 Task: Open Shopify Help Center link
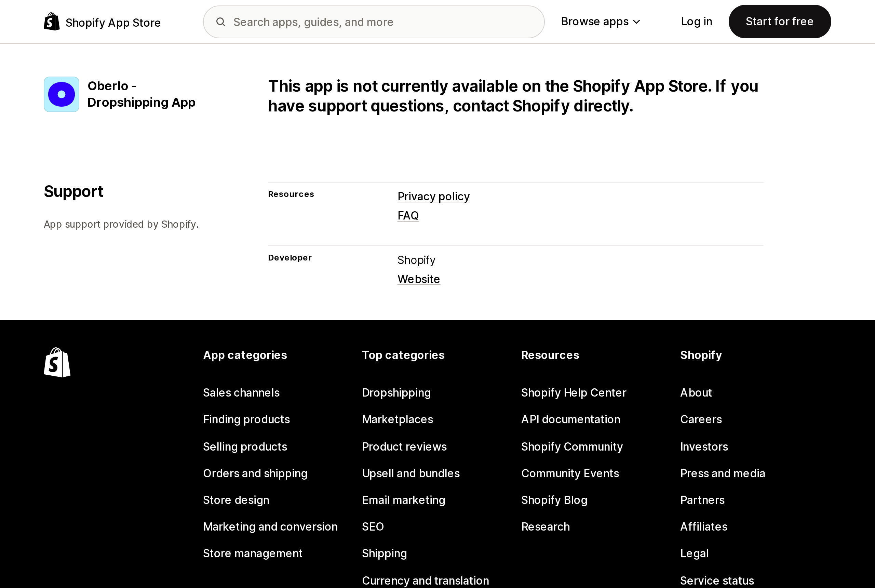574,392
